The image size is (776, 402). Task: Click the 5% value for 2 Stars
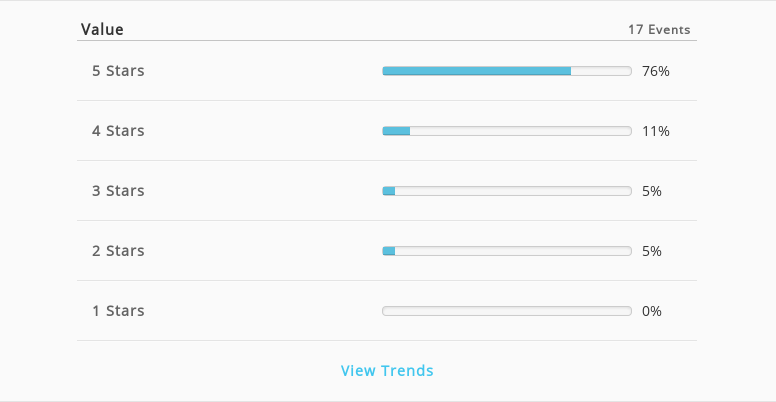[x=652, y=251]
